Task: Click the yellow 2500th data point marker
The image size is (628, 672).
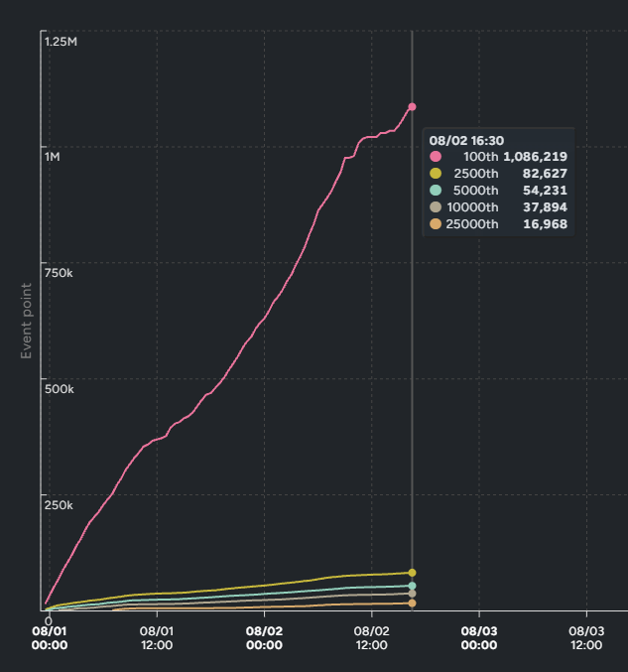Action: (412, 573)
